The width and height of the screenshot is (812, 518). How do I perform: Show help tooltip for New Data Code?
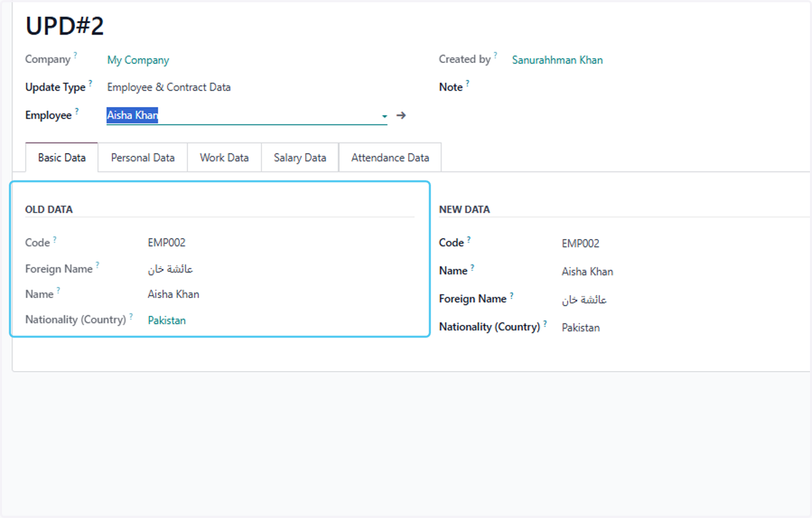469,239
